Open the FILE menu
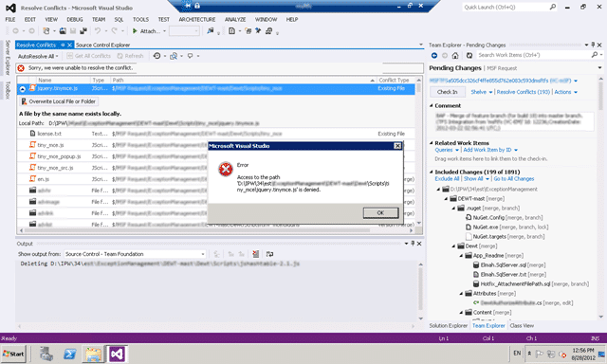Viewport: 607px width, 364px height. pos(10,19)
